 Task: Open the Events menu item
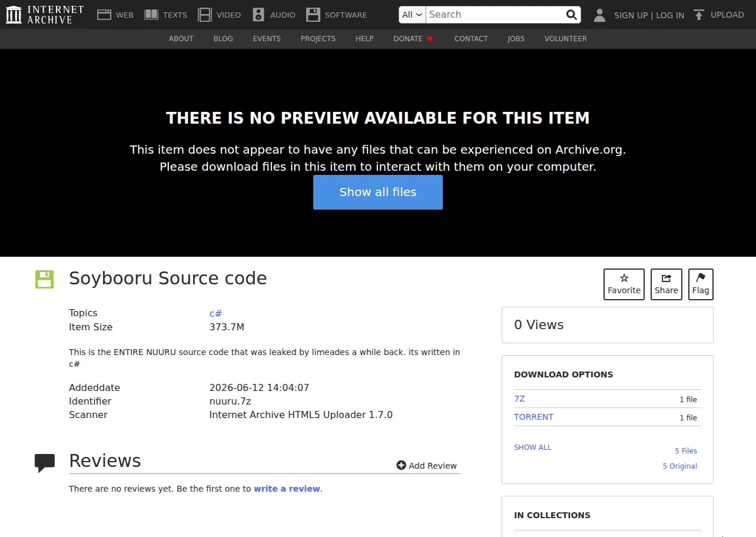267,39
